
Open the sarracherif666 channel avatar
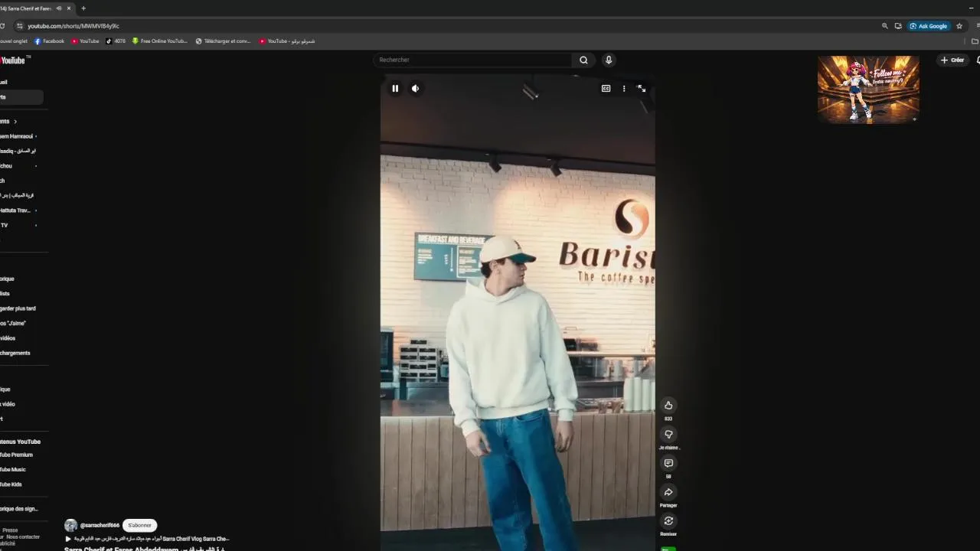(x=70, y=526)
